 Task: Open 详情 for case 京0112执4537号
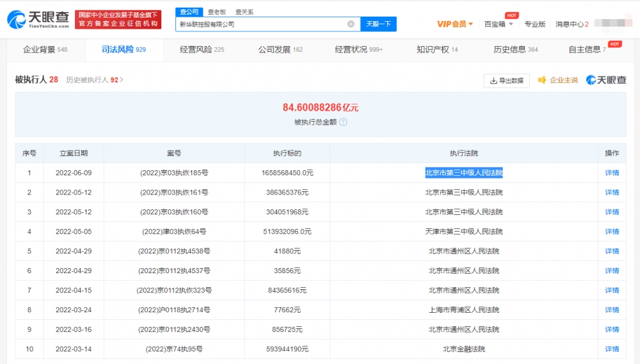coord(612,271)
